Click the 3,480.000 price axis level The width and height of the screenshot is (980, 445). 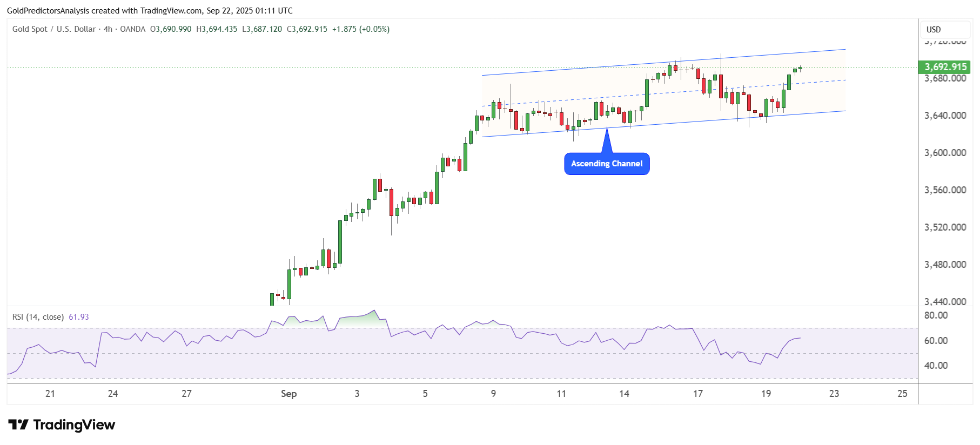click(x=945, y=265)
